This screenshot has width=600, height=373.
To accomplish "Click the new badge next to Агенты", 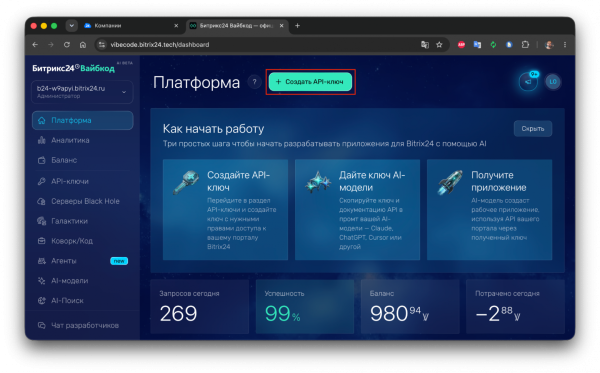I will click(x=119, y=261).
